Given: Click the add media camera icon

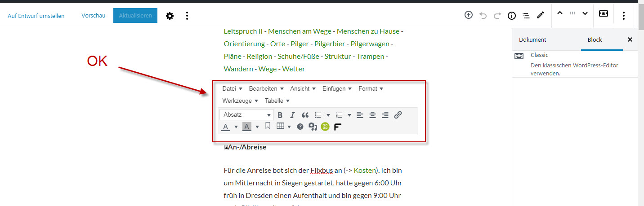Looking at the screenshot, I should [x=313, y=127].
